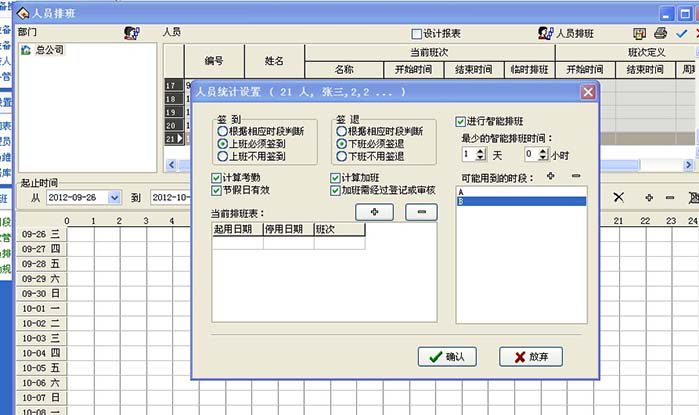
Task: Click the 当前班次 header group
Action: tap(429, 53)
